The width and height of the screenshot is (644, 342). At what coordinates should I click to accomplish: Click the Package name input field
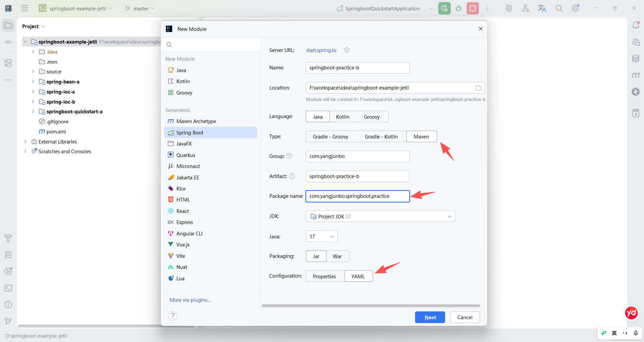(x=358, y=196)
